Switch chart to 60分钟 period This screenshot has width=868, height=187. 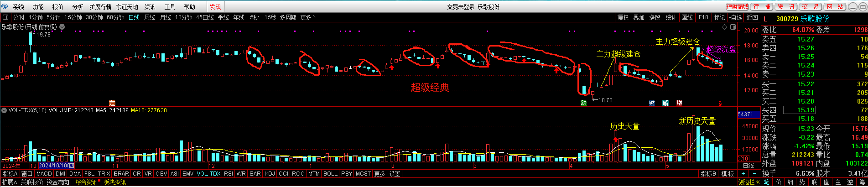(x=115, y=17)
